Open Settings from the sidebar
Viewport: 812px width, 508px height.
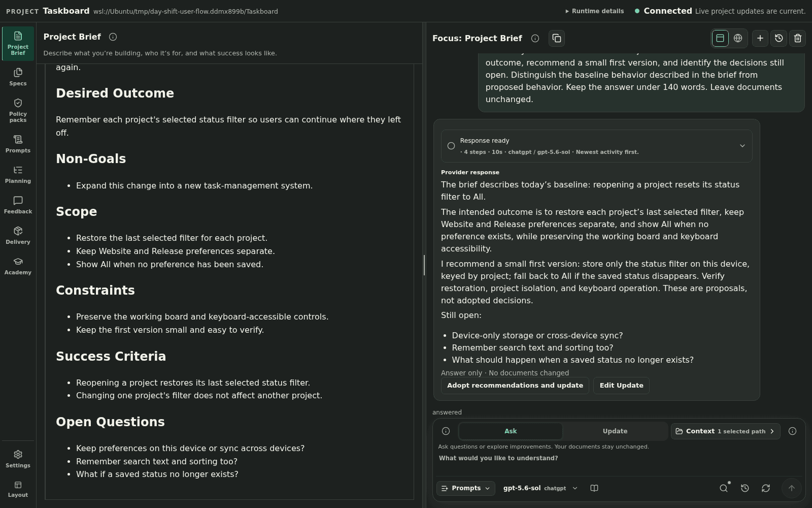pos(18,459)
